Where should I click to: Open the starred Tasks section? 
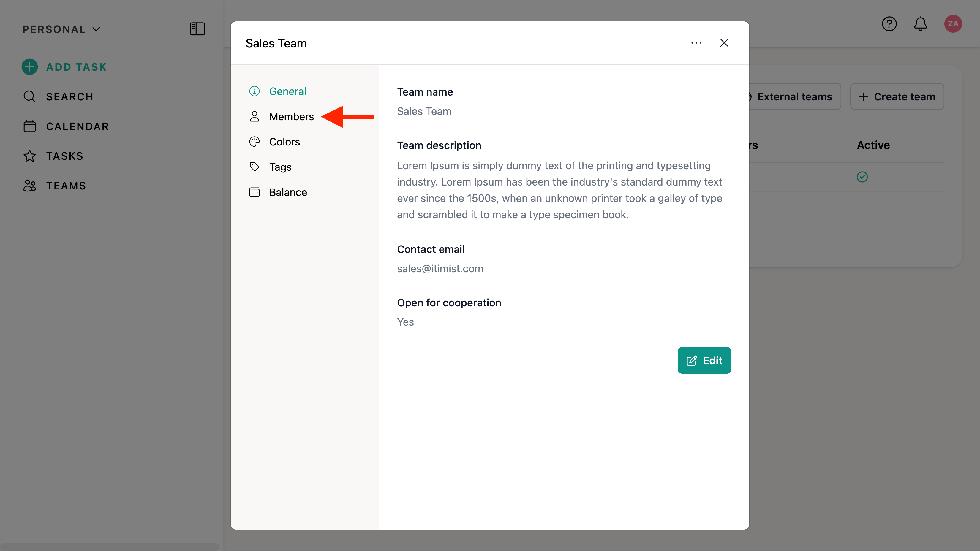pyautogui.click(x=64, y=156)
